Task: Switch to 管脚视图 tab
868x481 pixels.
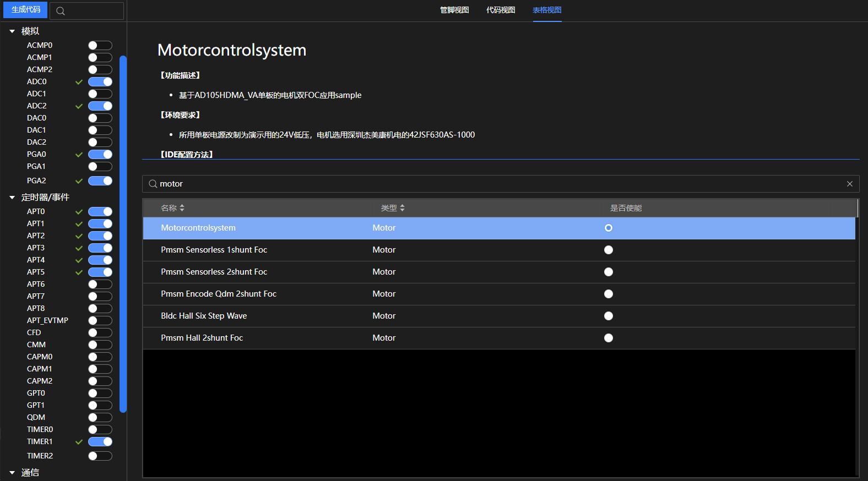Action: (454, 10)
